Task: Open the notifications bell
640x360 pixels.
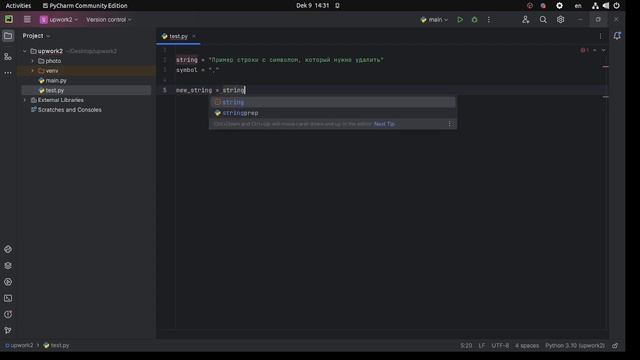Action: (617, 36)
